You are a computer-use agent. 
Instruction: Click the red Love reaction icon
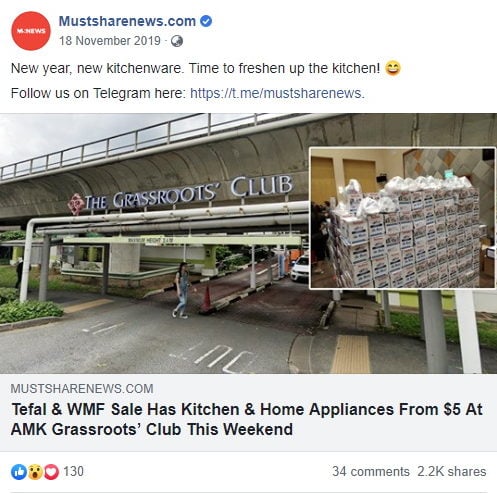(x=51, y=472)
